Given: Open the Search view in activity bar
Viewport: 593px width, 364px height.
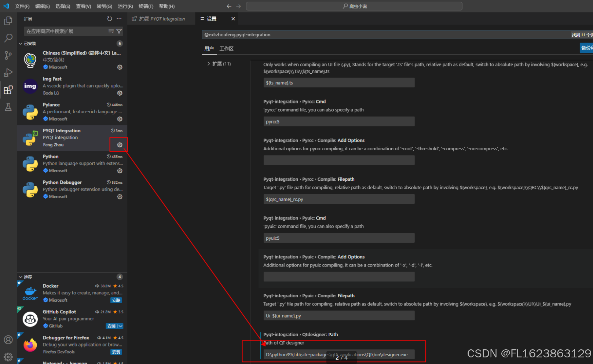Looking at the screenshot, I should [x=8, y=38].
